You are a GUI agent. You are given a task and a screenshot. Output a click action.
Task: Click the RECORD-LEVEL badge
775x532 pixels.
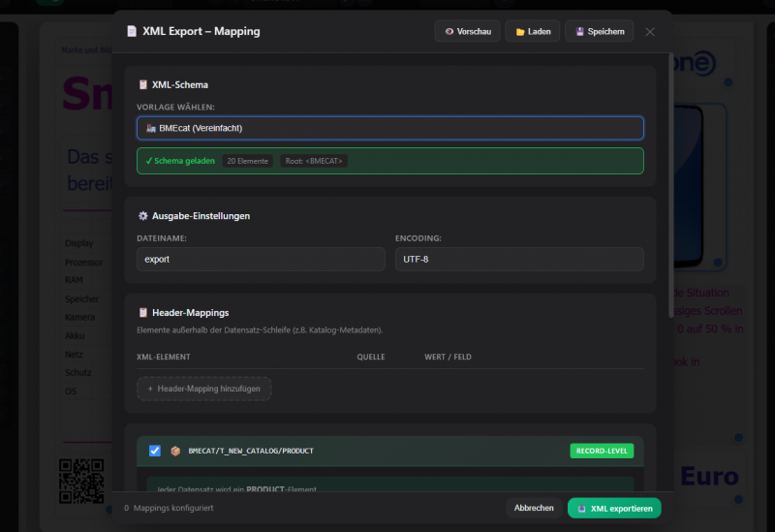tap(602, 451)
